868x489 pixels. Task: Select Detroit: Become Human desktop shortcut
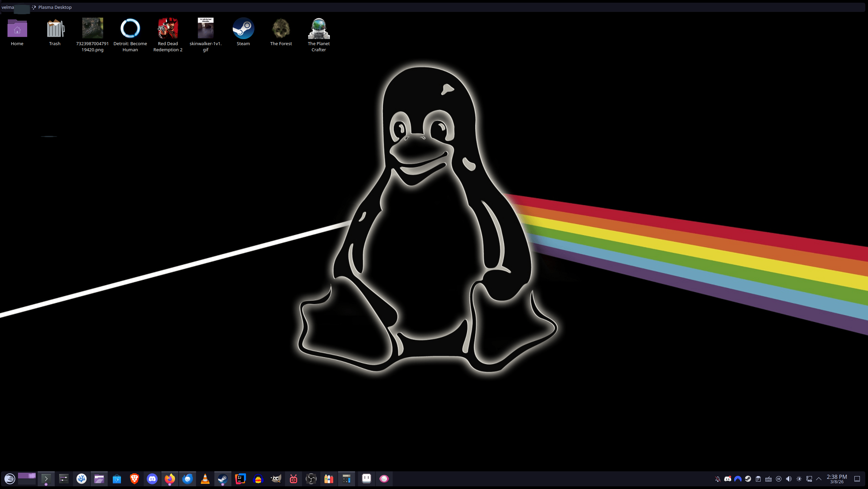pos(130,35)
